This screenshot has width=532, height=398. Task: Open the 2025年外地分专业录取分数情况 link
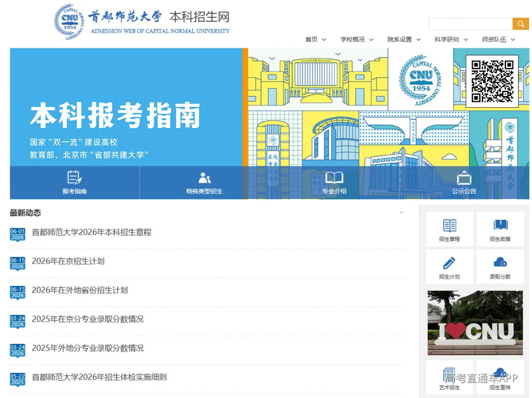point(88,348)
